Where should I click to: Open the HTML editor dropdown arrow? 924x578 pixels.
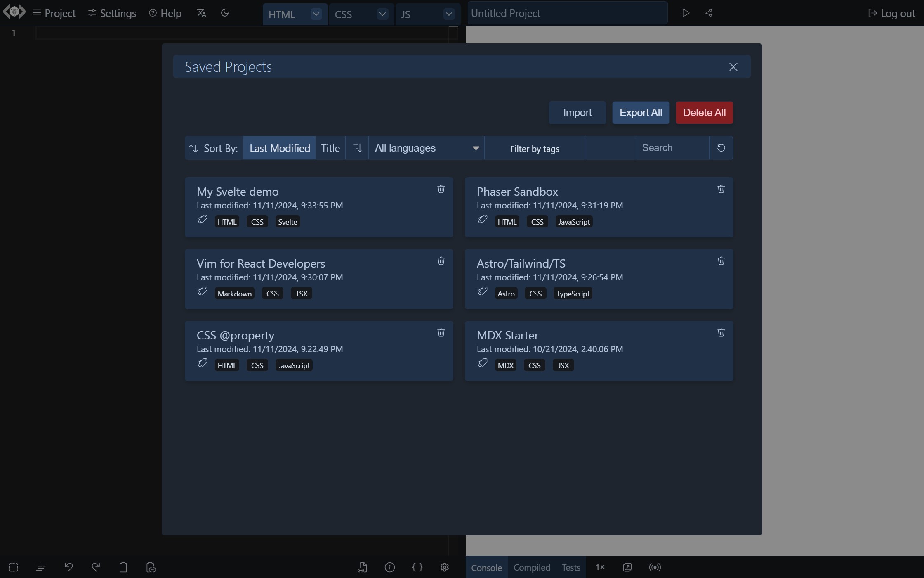pyautogui.click(x=316, y=14)
